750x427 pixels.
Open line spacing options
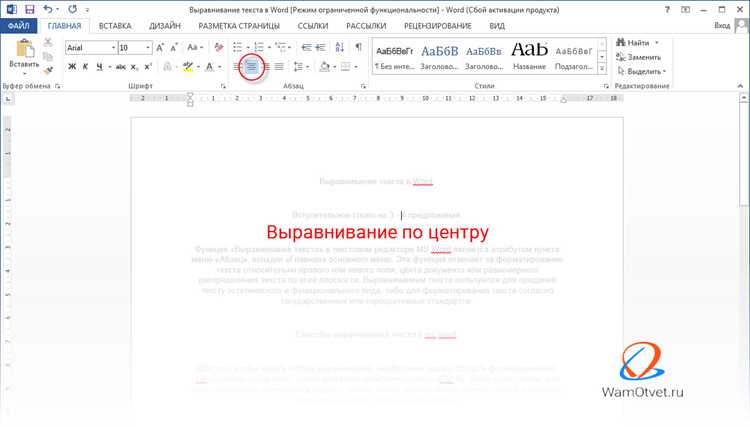(298, 67)
